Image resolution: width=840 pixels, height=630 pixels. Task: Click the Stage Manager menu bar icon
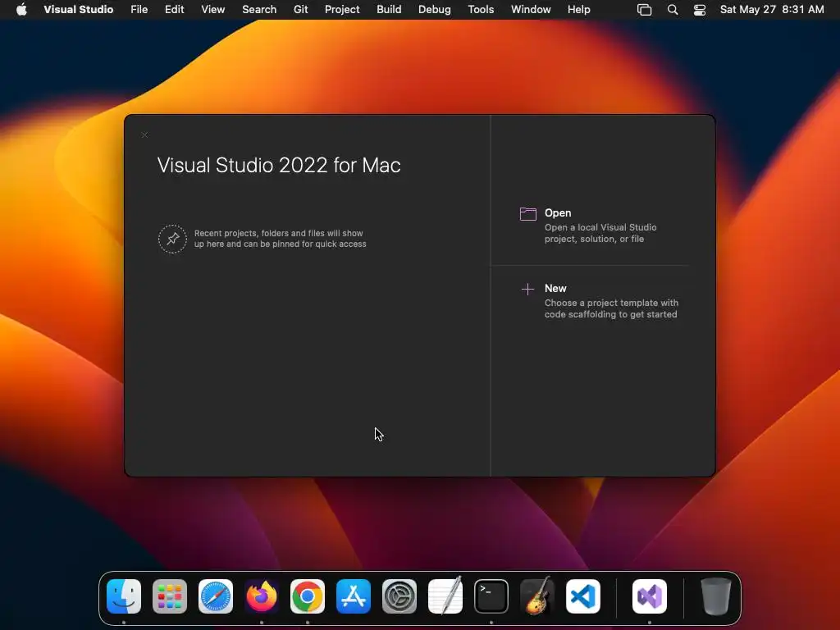click(x=645, y=10)
